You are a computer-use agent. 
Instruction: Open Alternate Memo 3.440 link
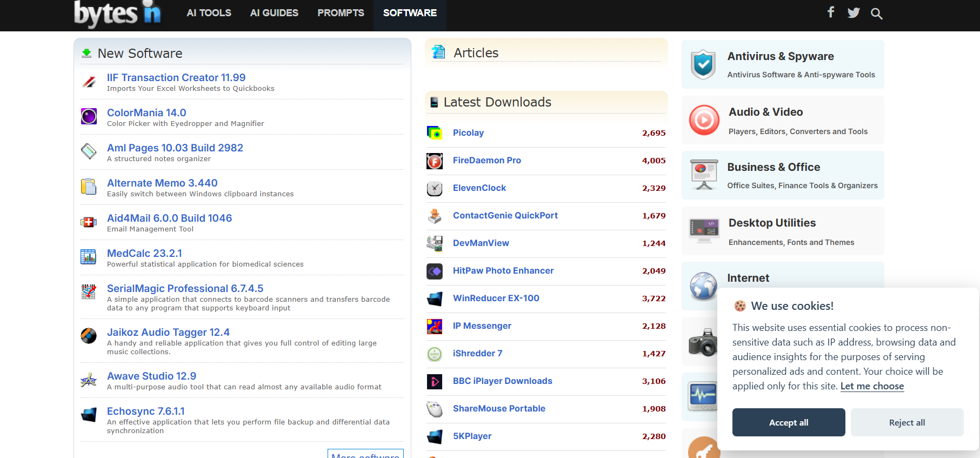(162, 183)
